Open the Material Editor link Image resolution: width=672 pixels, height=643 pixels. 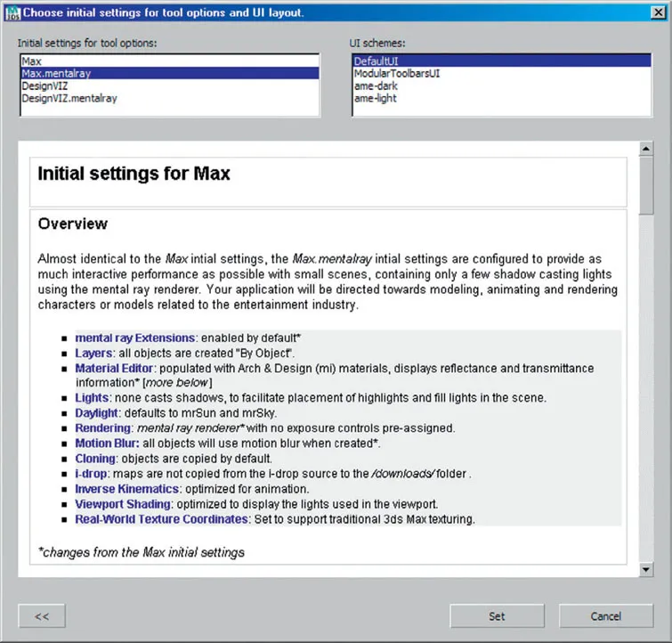point(116,368)
